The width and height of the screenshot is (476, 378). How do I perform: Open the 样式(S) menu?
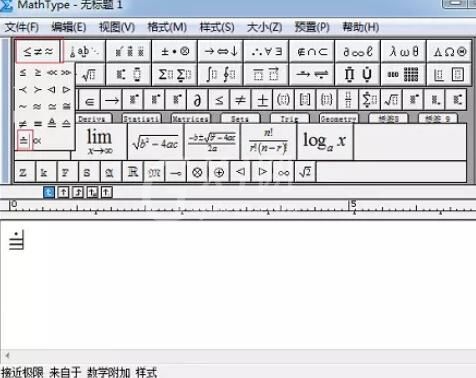point(217,27)
